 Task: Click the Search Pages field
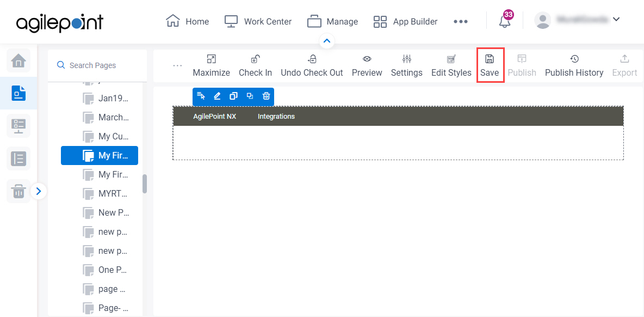(x=97, y=65)
